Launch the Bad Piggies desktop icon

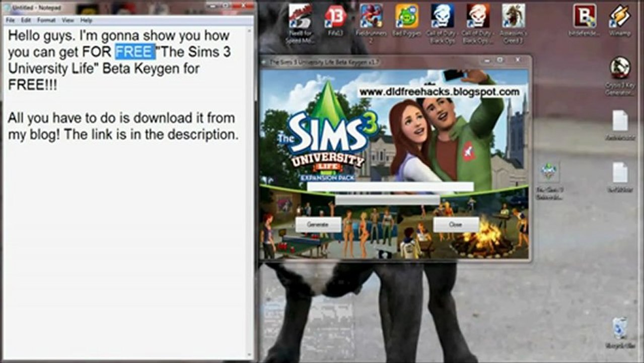(407, 20)
